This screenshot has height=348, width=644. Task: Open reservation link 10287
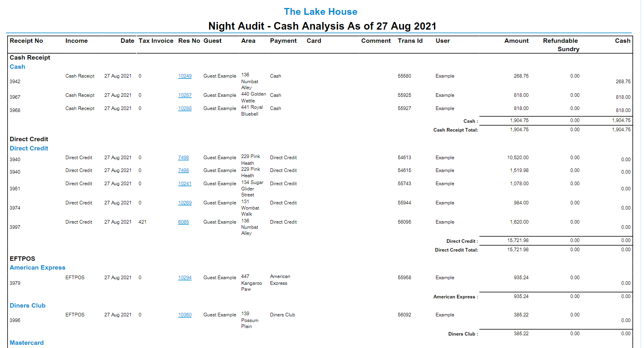185,95
